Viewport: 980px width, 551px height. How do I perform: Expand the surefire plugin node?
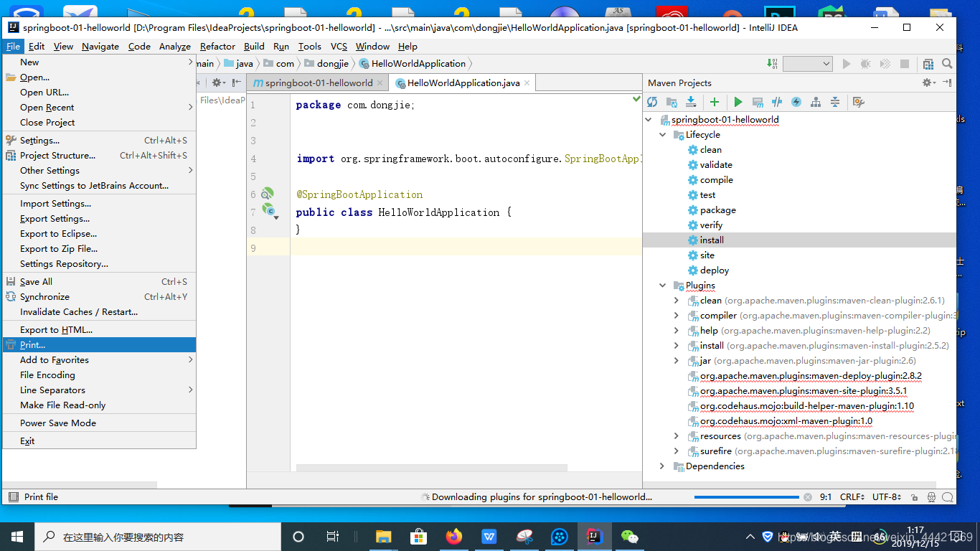click(x=677, y=451)
